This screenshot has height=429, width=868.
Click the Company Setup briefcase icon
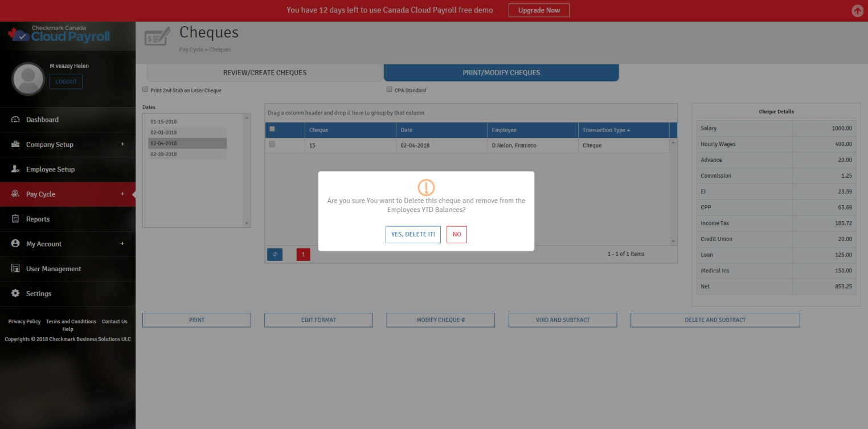point(15,144)
